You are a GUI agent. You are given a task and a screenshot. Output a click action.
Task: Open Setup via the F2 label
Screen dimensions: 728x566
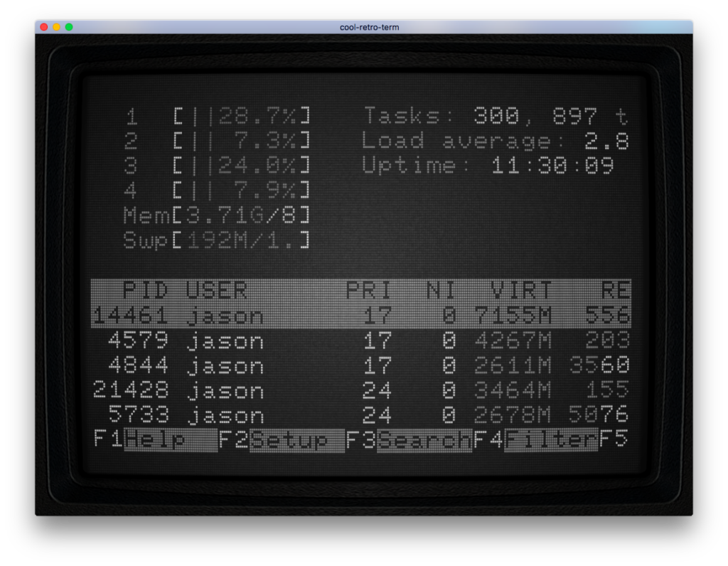(x=282, y=439)
